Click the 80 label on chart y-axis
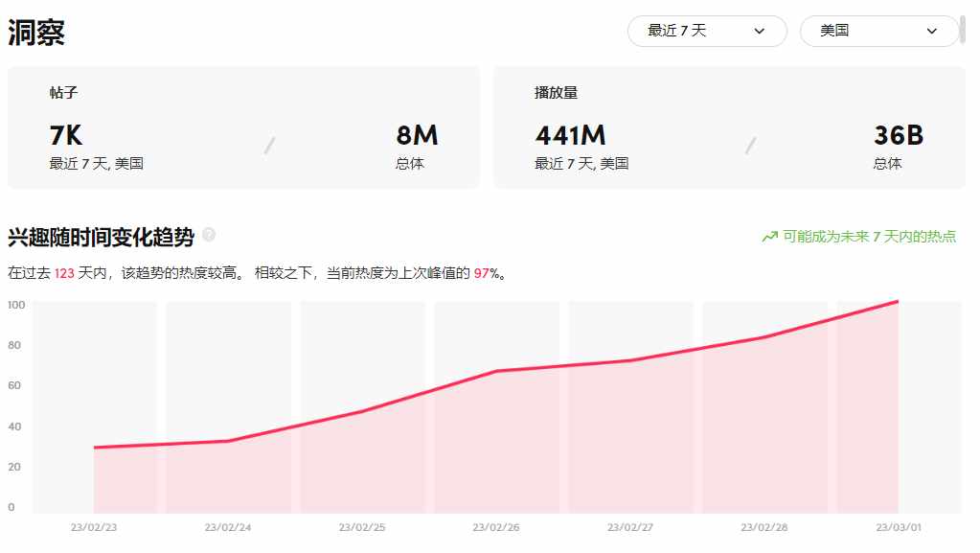 coord(14,345)
